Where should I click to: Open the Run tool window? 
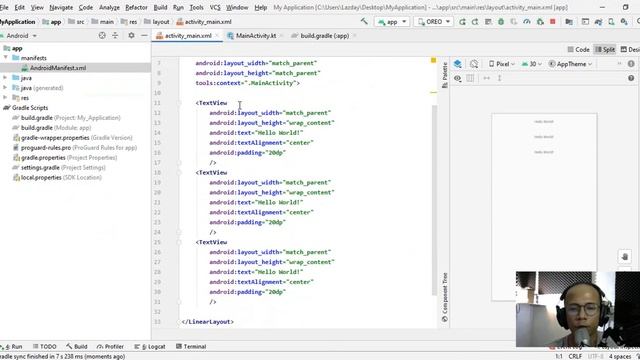tap(11, 346)
